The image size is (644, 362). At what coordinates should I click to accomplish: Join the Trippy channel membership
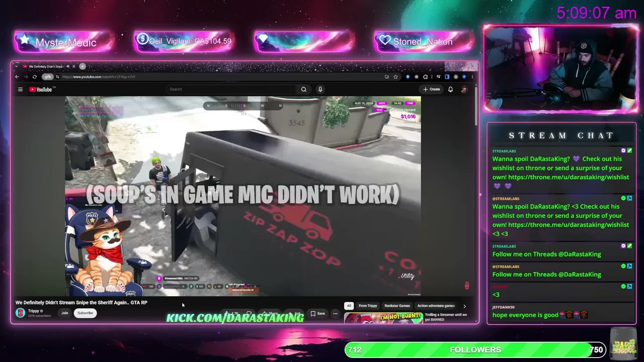[64, 313]
